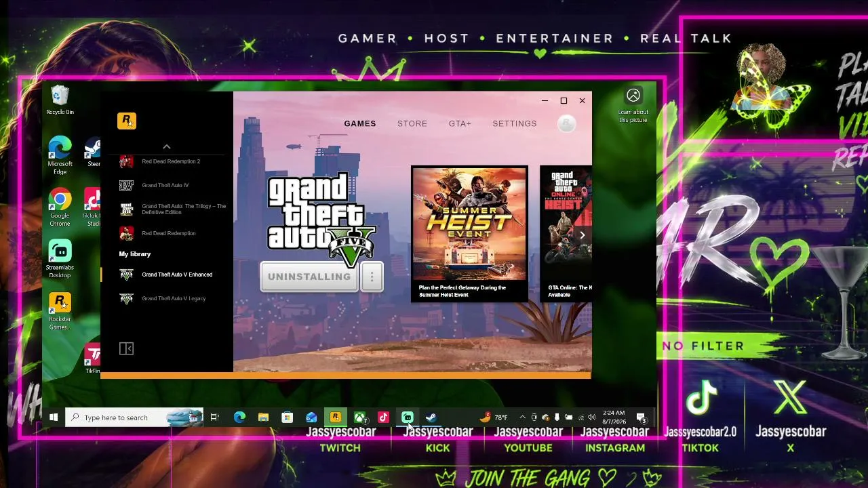Open the 78°F weather widget on the taskbar

point(494,417)
